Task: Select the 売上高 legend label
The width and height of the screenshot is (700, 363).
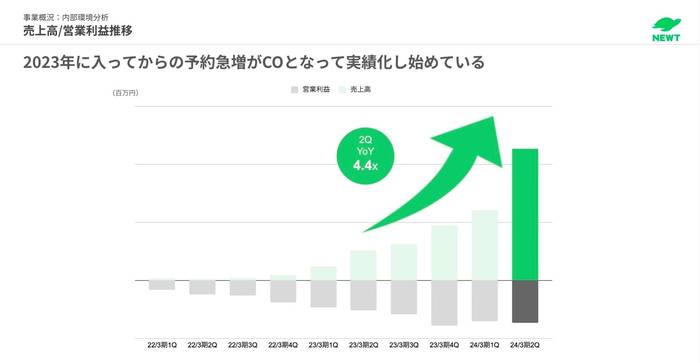Action: click(x=360, y=89)
